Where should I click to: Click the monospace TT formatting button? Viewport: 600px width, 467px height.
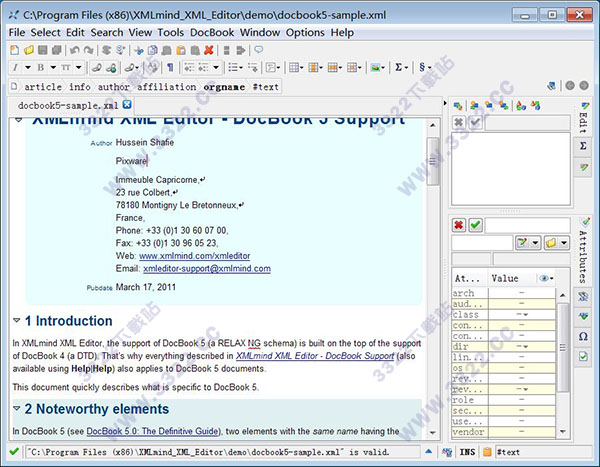(66, 68)
